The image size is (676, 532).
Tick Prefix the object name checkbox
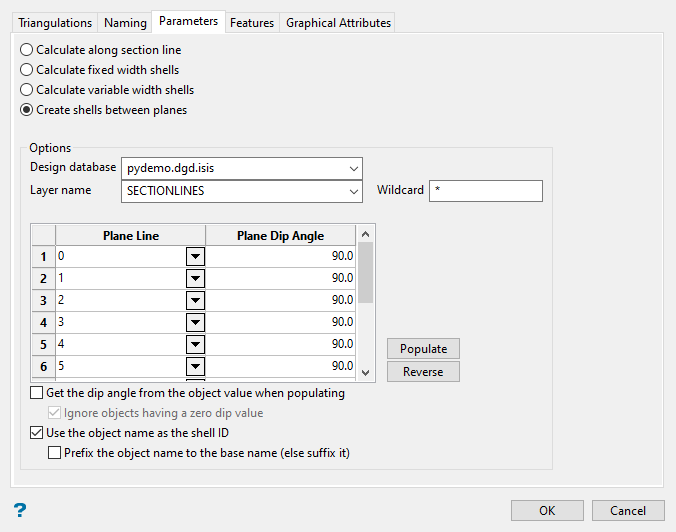coord(55,452)
